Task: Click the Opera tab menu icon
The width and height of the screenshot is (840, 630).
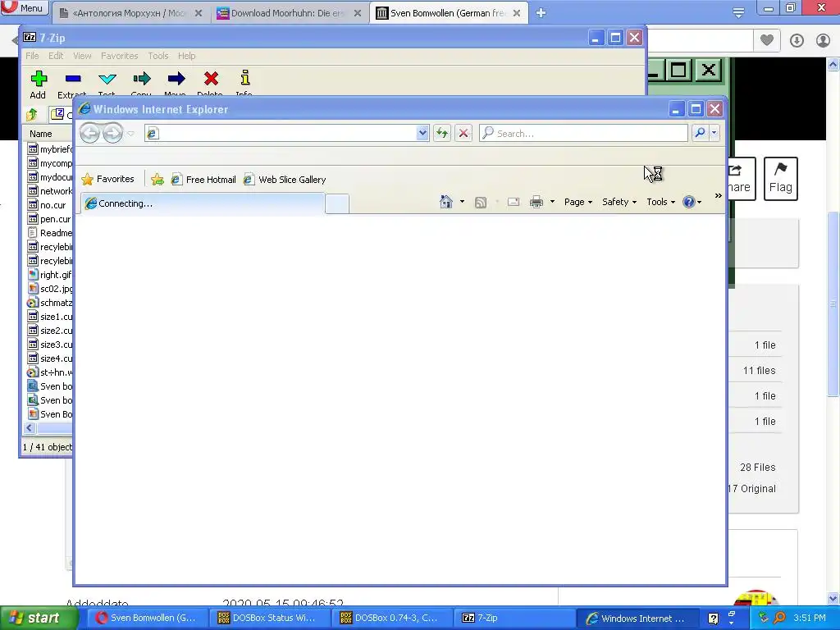Action: 738,13
